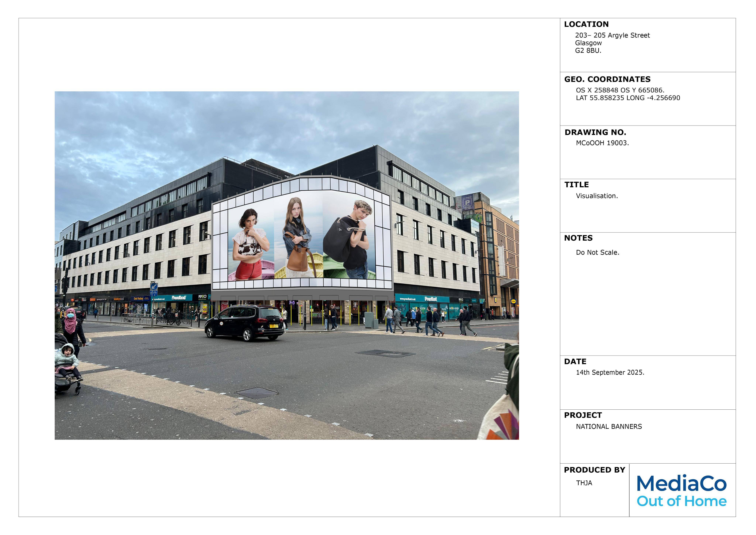Click the note "Do Not Scale."

pos(597,252)
